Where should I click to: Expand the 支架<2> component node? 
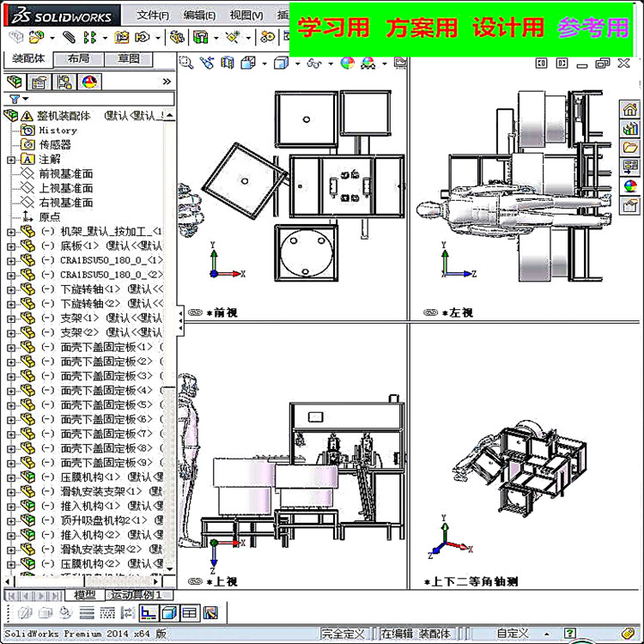pos(11,333)
